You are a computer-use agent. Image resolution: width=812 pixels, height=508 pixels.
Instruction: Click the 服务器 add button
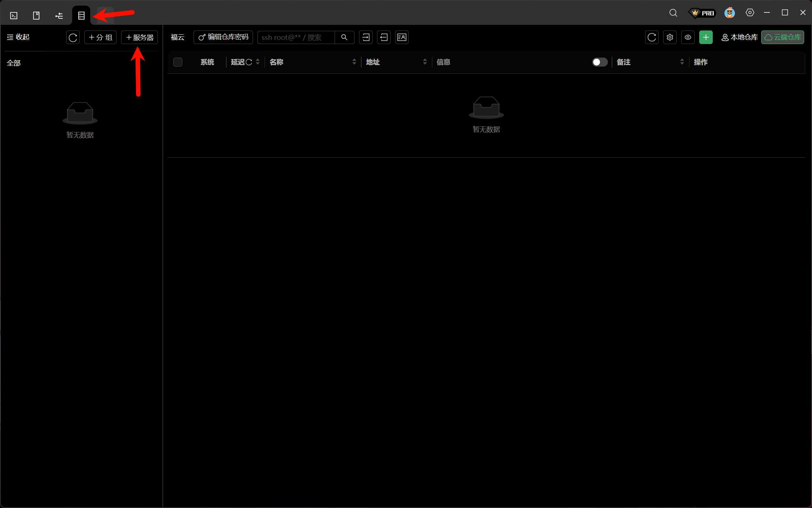[139, 37]
